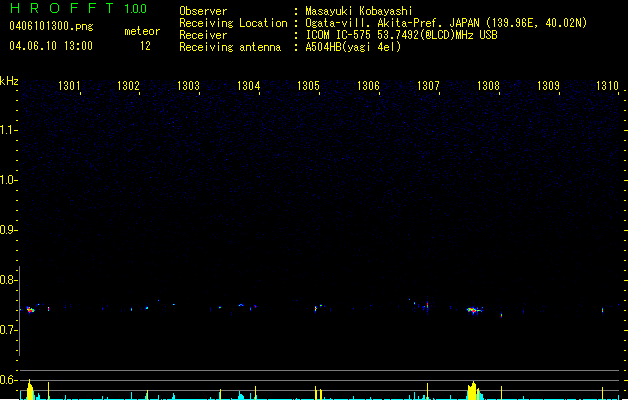
Task: Click the 1.0 kHz frequency label
Action: click(8, 180)
